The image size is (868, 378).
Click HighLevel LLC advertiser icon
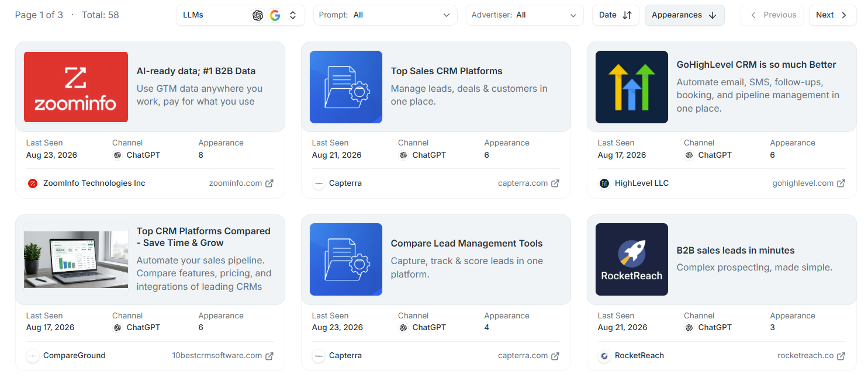click(x=604, y=183)
